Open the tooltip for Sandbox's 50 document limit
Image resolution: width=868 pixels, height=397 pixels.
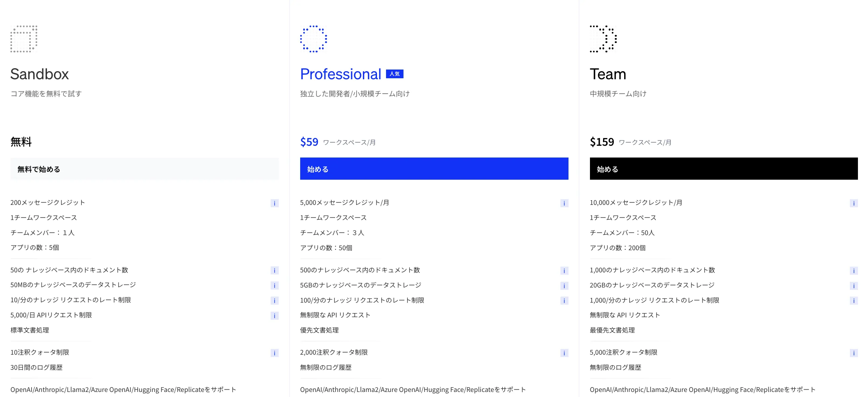pos(274,270)
